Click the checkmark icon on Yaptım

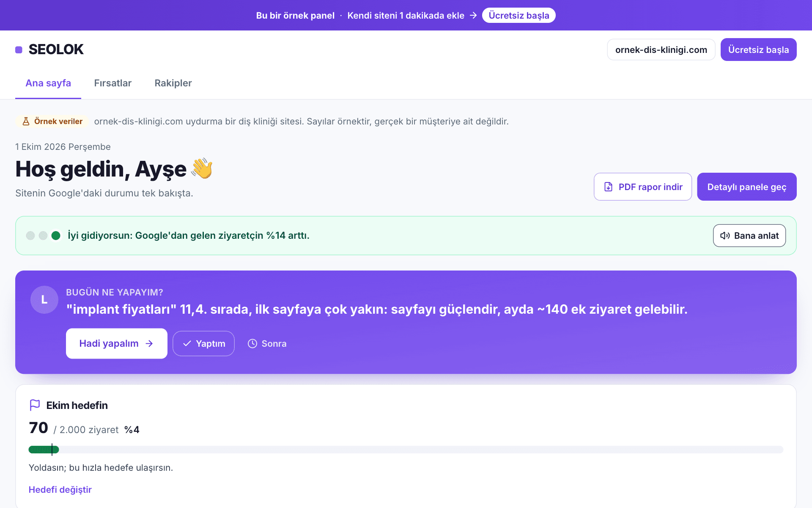tap(187, 343)
